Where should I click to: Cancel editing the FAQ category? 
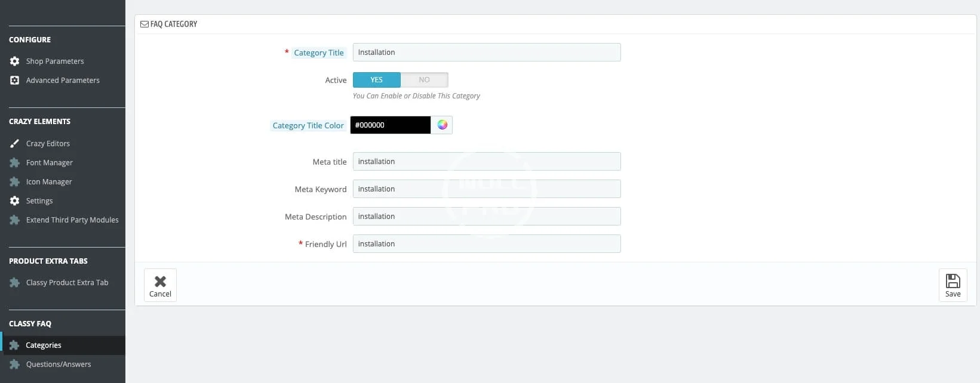[160, 285]
